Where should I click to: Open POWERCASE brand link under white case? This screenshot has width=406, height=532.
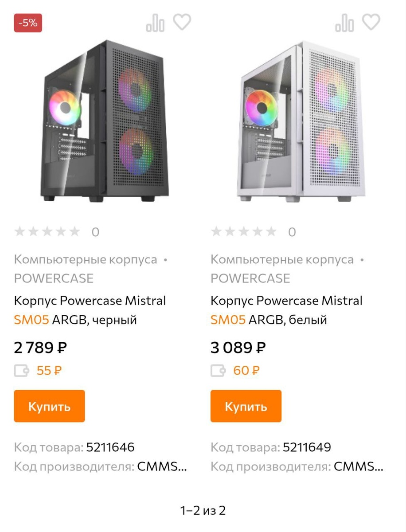point(250,278)
